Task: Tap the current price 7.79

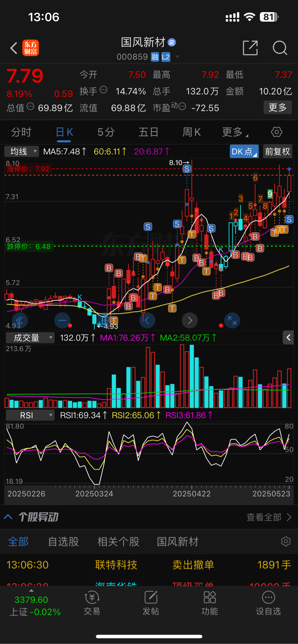Action: pos(25,76)
